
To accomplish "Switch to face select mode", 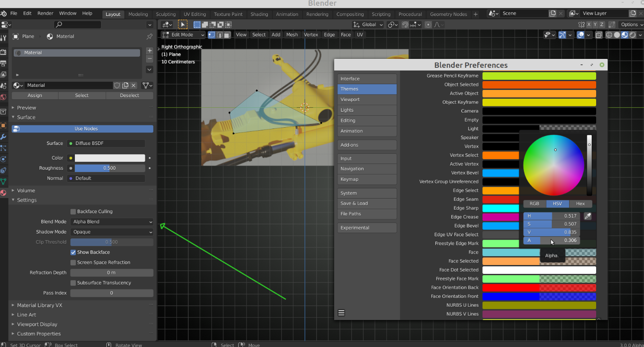I will (x=227, y=35).
